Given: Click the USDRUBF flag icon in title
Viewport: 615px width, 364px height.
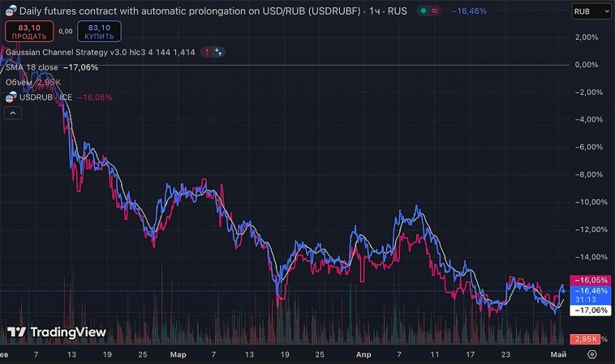Looking at the screenshot, I should [x=11, y=11].
